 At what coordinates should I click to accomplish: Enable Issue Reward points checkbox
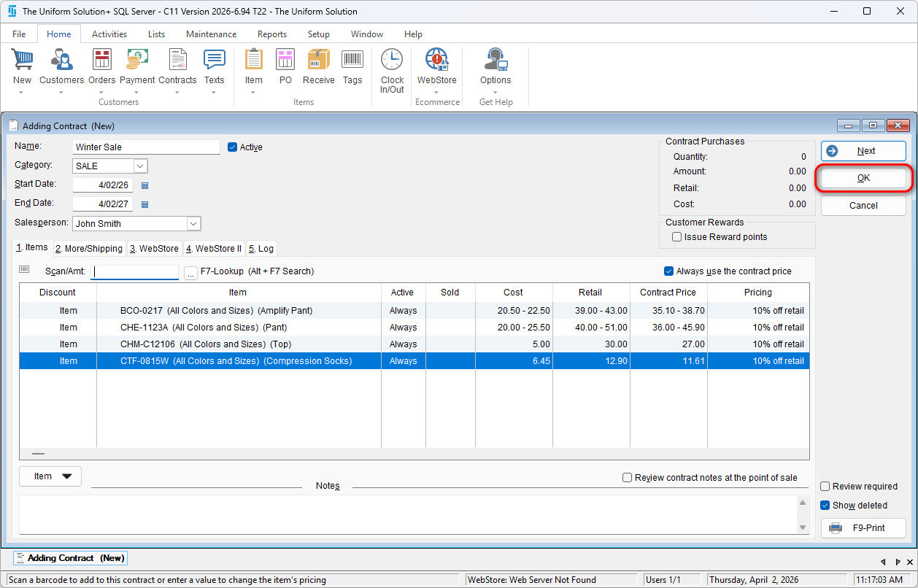(677, 237)
